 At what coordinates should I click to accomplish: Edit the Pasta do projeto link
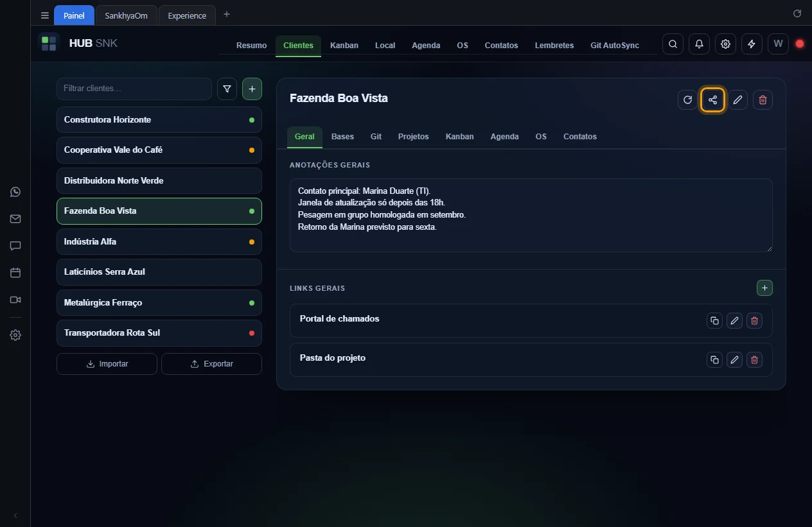[734, 360]
